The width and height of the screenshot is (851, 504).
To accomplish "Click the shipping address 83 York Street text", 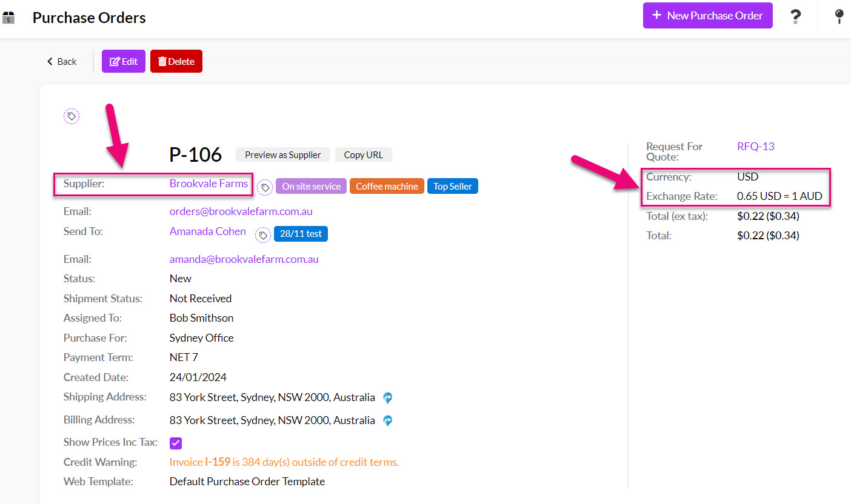I will tap(272, 397).
